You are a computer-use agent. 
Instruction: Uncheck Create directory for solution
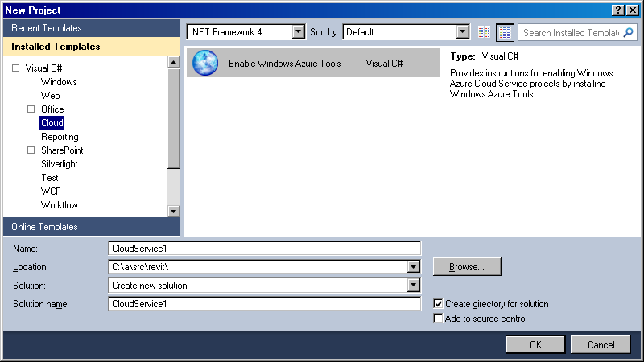click(438, 304)
